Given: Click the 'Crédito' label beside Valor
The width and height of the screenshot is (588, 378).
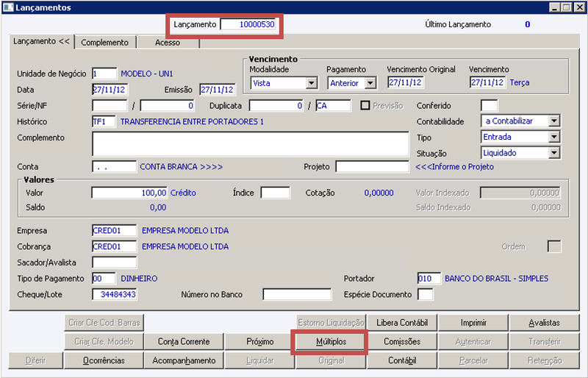Looking at the screenshot, I should pyautogui.click(x=183, y=193).
